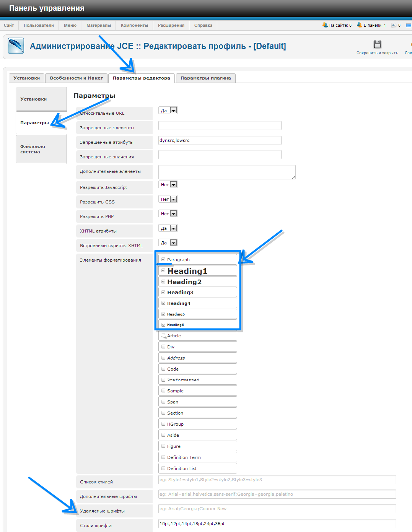
Task: Check the Preformatted element checkbox
Action: pyautogui.click(x=163, y=380)
